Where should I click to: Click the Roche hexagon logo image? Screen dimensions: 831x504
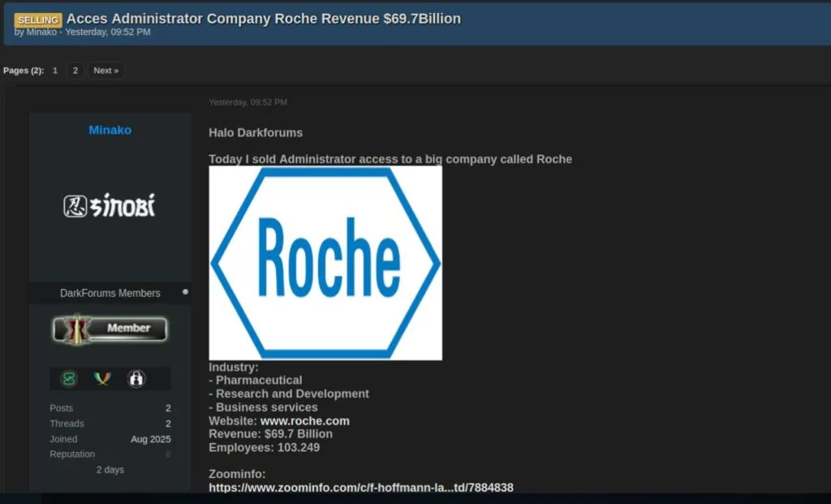tap(325, 263)
